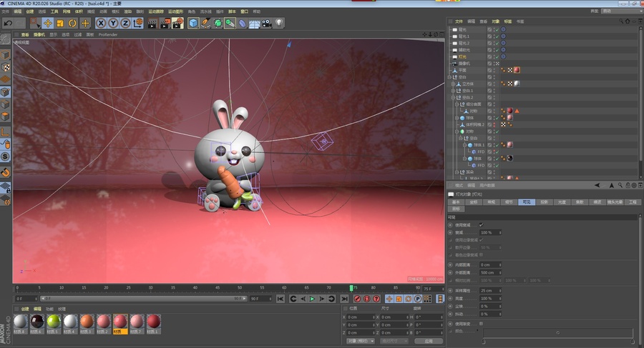Viewport: 644px width, 348px height.
Task: Open the Render Settings gear clapperboard
Action: click(x=177, y=24)
